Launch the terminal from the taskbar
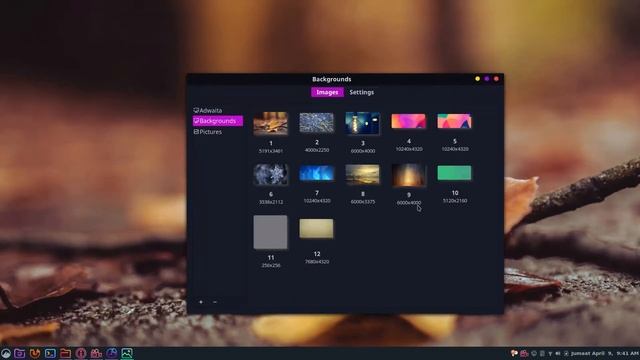Viewport: 640px width, 360px height. point(50,353)
